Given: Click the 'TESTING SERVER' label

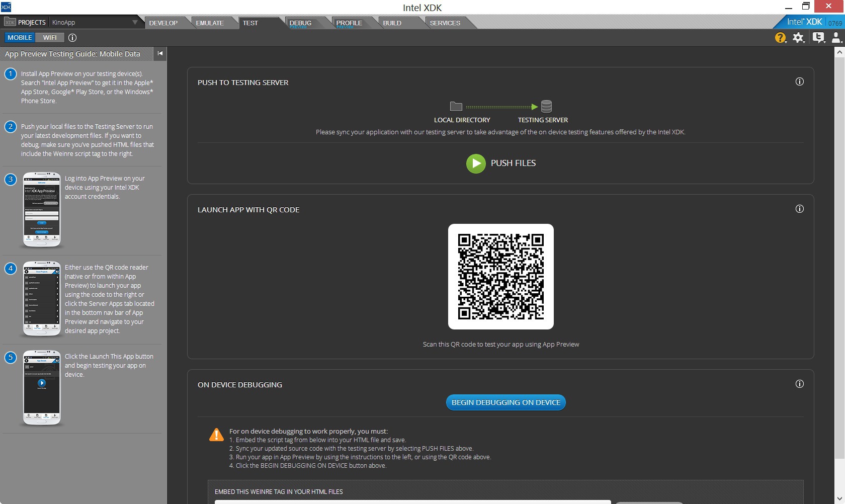Looking at the screenshot, I should [x=543, y=120].
